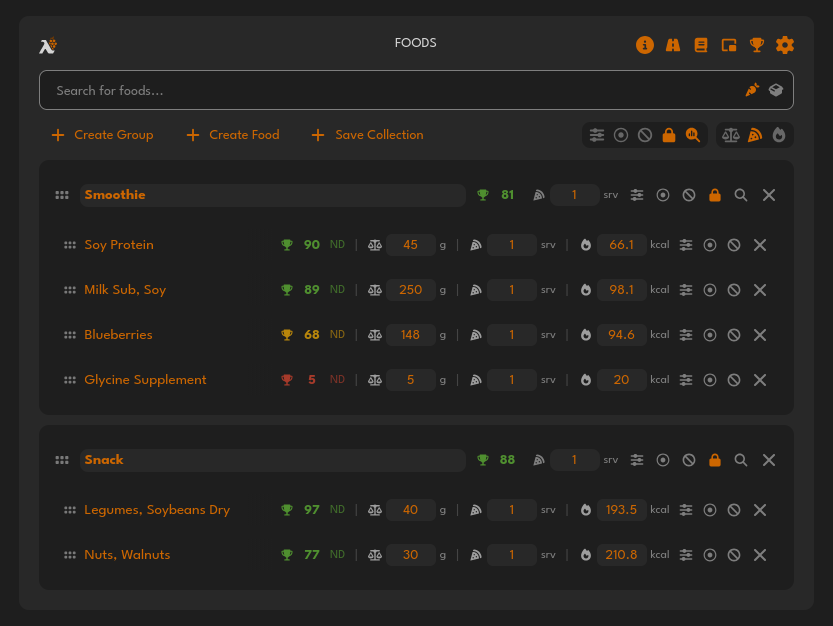Click the Smoothie group name field

(273, 195)
